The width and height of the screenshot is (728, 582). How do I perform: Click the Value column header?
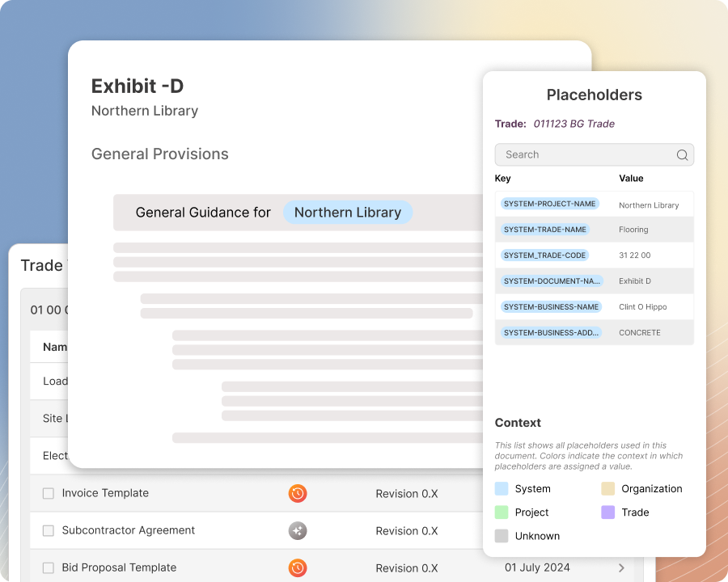coord(631,178)
